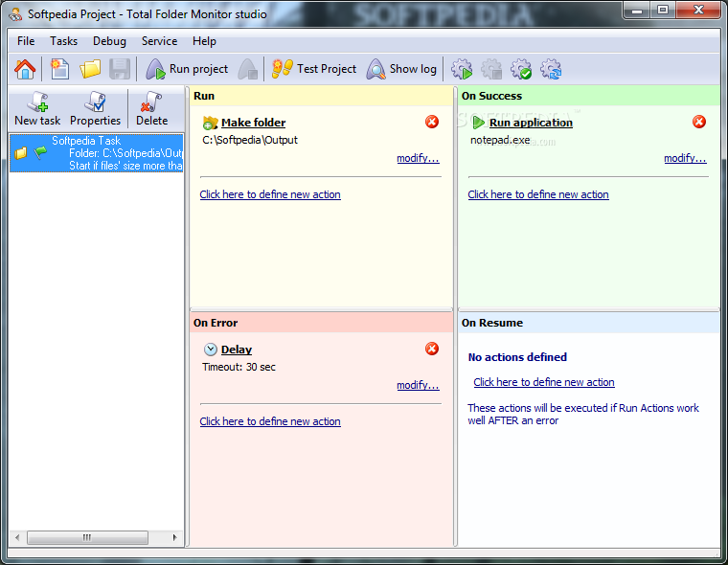The height and width of the screenshot is (565, 728).
Task: Click the Delay action title
Action: (237, 350)
